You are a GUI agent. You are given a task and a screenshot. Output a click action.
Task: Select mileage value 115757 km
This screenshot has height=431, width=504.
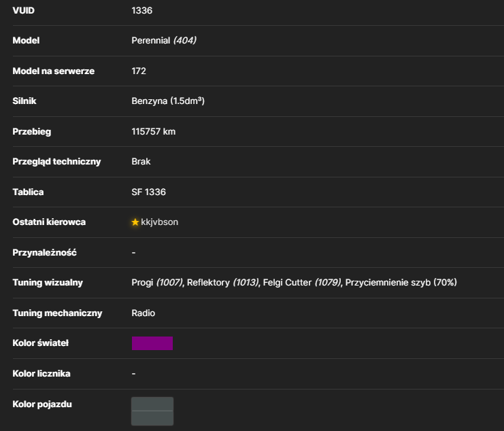pyautogui.click(x=154, y=132)
